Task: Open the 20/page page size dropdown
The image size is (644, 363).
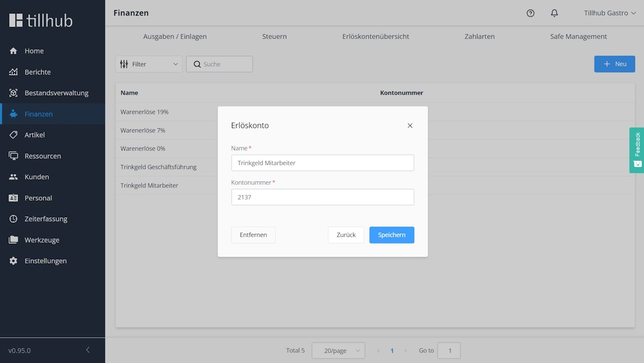Action: tap(339, 350)
